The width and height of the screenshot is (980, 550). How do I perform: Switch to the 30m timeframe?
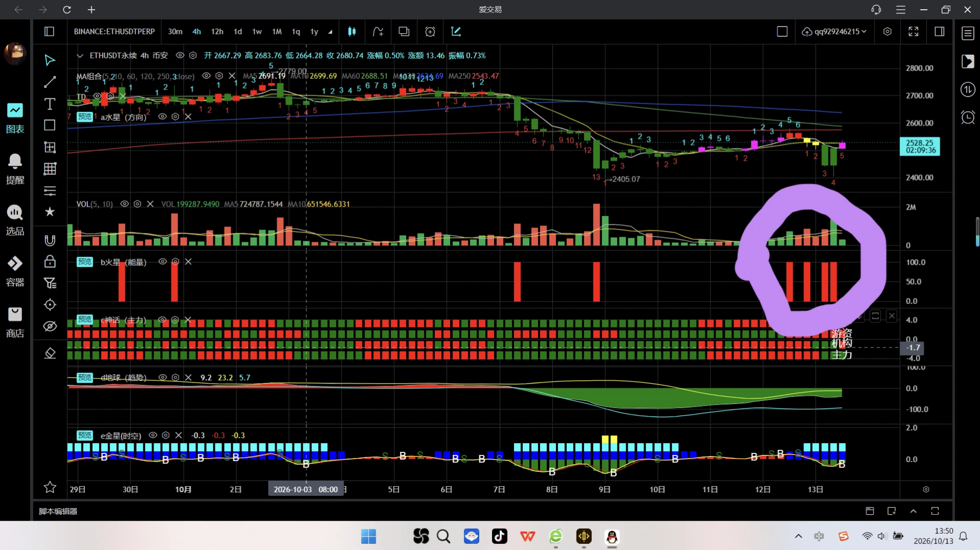pos(175,32)
